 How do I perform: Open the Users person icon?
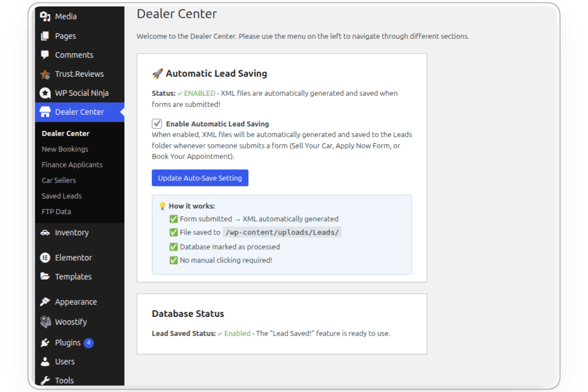(45, 361)
